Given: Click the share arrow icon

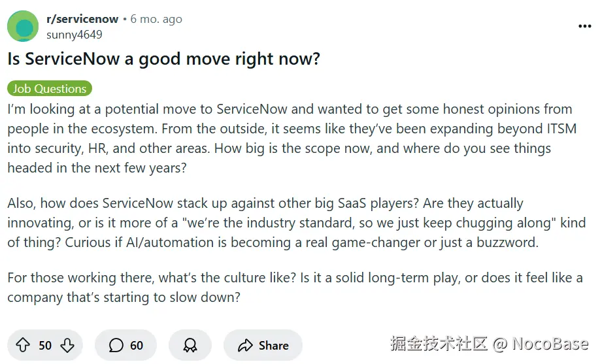Looking at the screenshot, I should tap(245, 345).
